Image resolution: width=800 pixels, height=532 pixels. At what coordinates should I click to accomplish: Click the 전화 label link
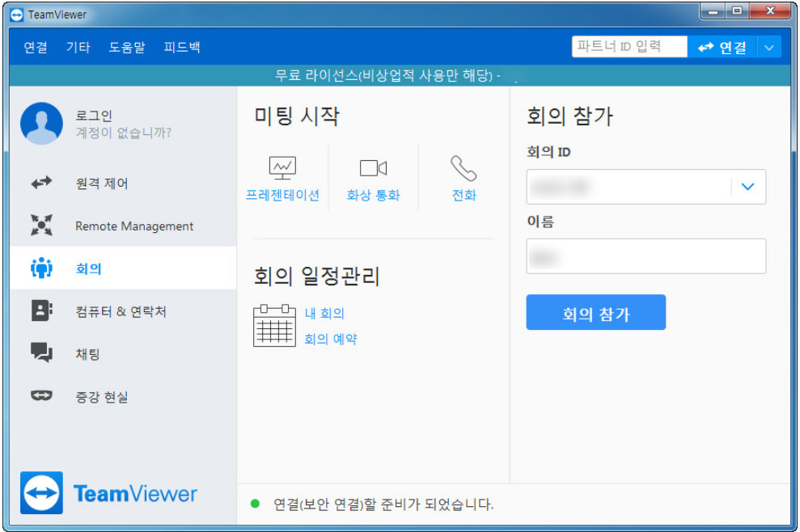463,195
